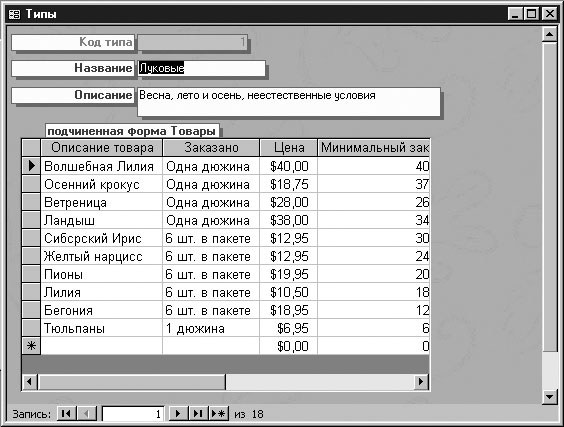Image resolution: width=564 pixels, height=427 pixels.
Task: Click the select-all corner of subform grid
Action: coord(31,147)
